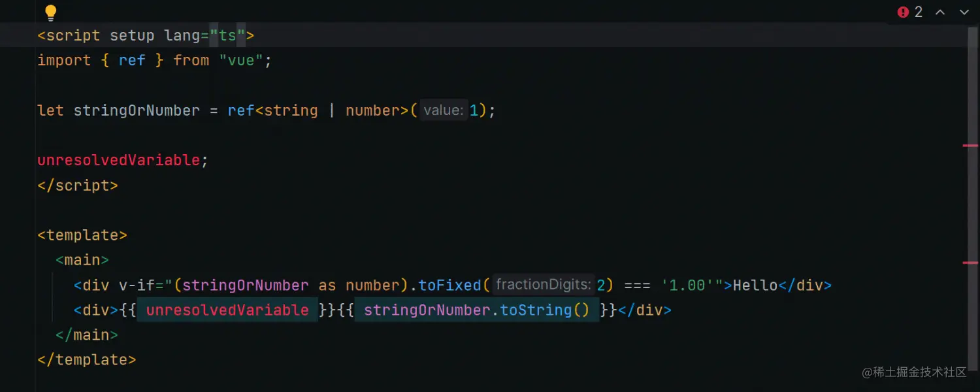The width and height of the screenshot is (980, 392).
Task: Navigate to previous error with up chevron
Action: tap(940, 12)
